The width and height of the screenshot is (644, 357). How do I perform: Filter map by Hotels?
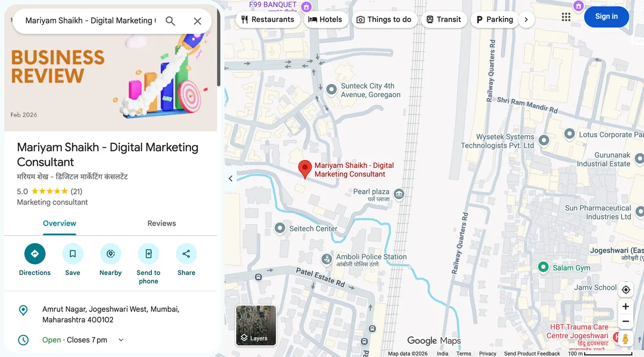[325, 19]
